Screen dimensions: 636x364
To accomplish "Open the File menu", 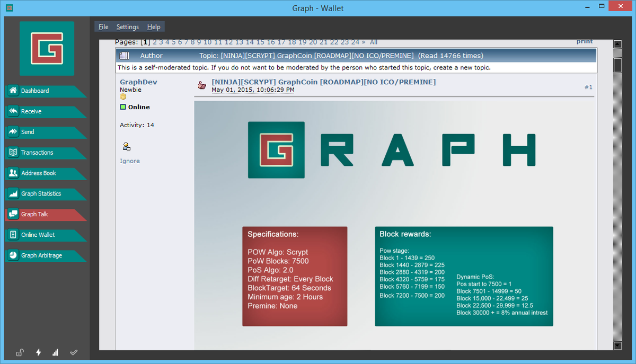I will (103, 27).
